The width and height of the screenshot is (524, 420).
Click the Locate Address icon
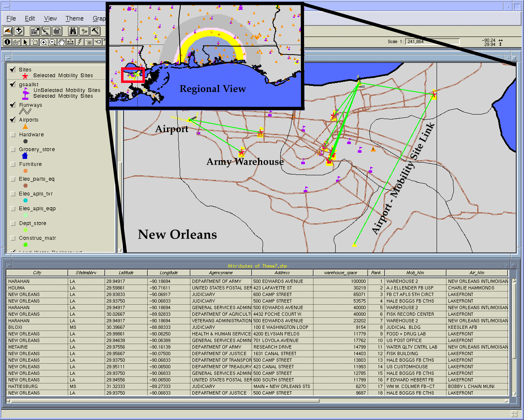(84, 31)
